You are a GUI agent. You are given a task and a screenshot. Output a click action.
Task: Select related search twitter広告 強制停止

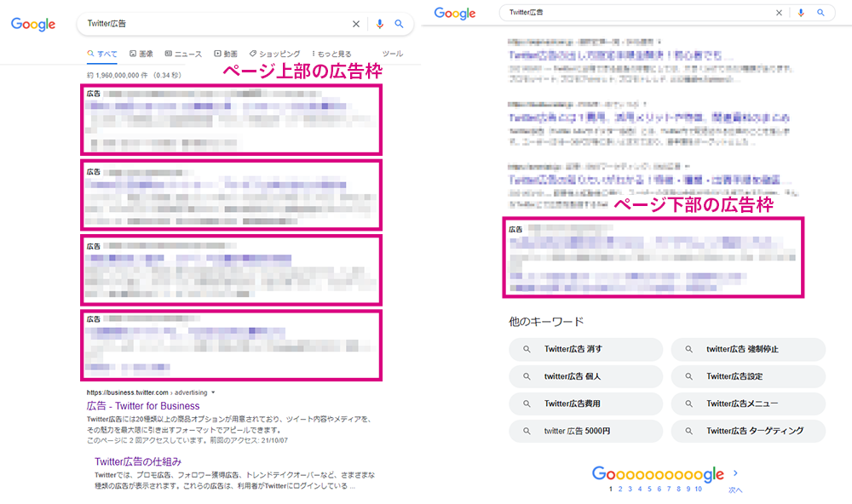[748, 349]
